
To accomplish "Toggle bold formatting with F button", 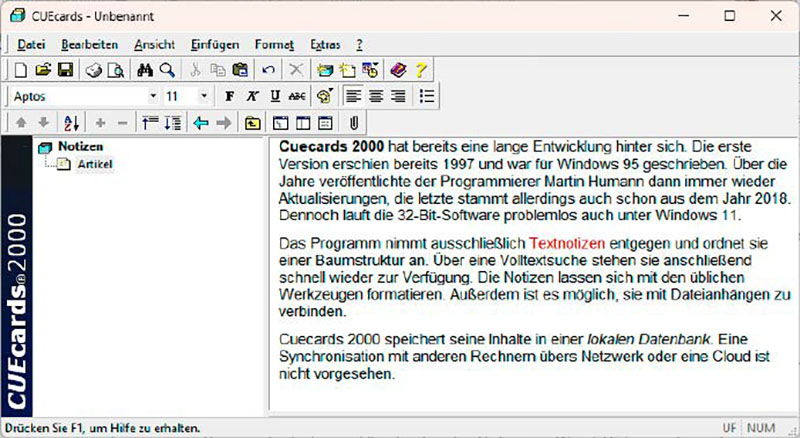I will [x=230, y=96].
